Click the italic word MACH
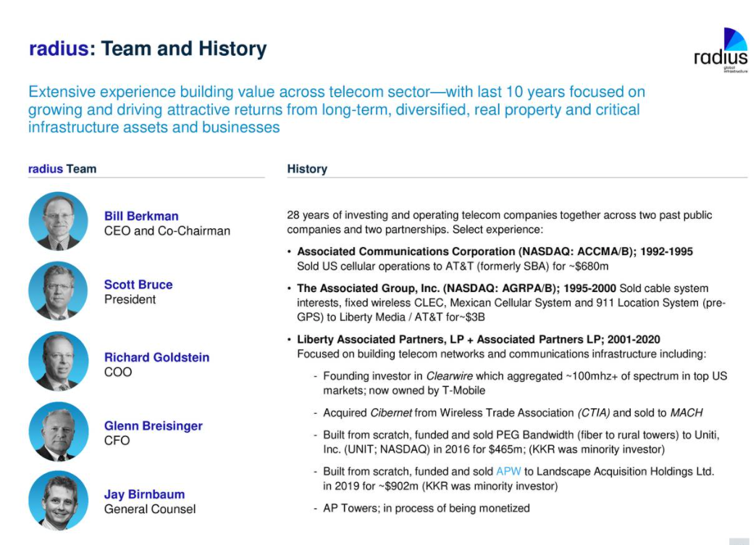 pos(686,412)
